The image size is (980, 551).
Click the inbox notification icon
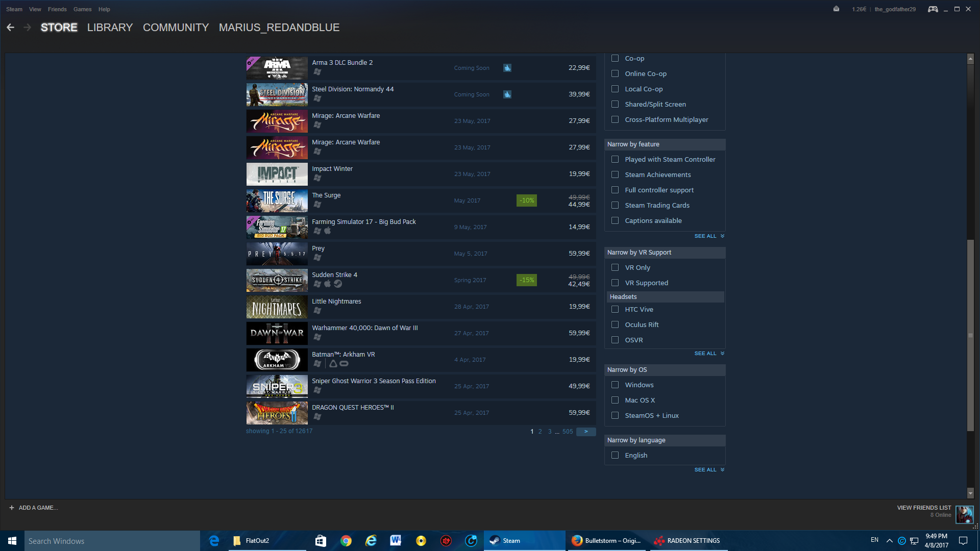(x=836, y=9)
